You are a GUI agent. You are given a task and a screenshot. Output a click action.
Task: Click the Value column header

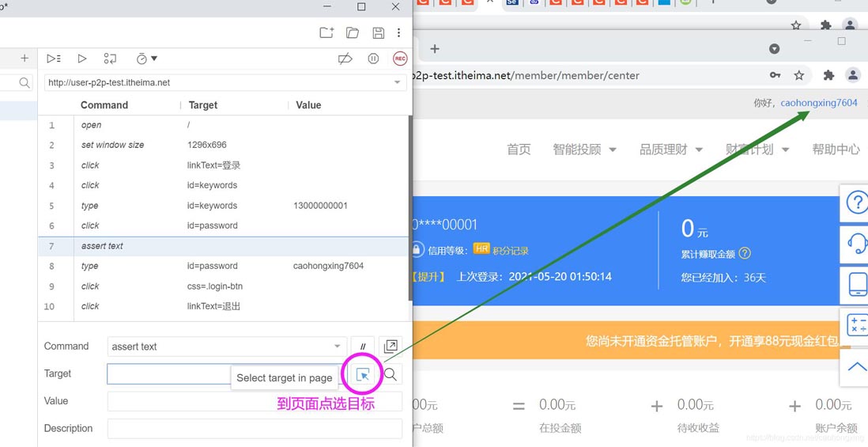308,105
